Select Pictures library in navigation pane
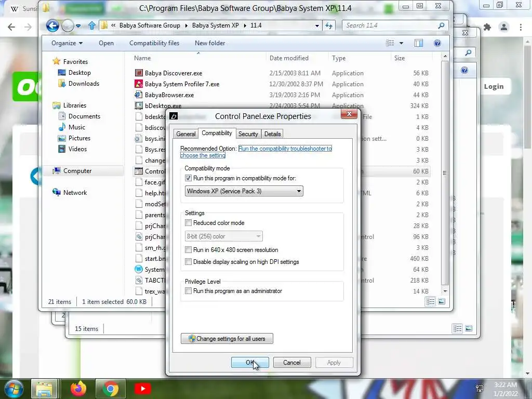Viewport: 532px width, 399px height. (x=79, y=138)
